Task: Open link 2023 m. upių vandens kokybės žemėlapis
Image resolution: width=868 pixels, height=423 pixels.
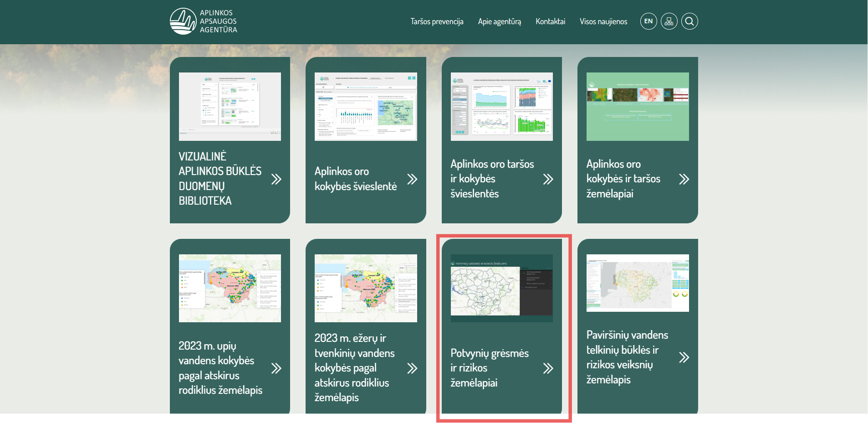Action: click(220, 368)
